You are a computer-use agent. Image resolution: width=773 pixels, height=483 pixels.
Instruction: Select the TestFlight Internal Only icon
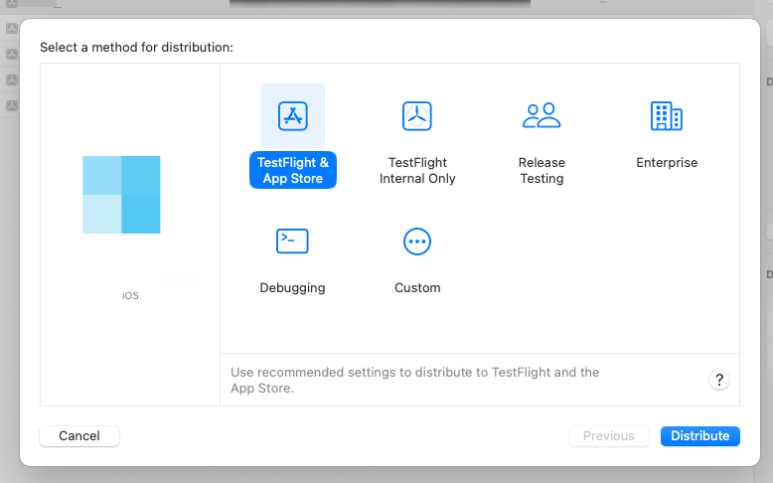pos(417,116)
